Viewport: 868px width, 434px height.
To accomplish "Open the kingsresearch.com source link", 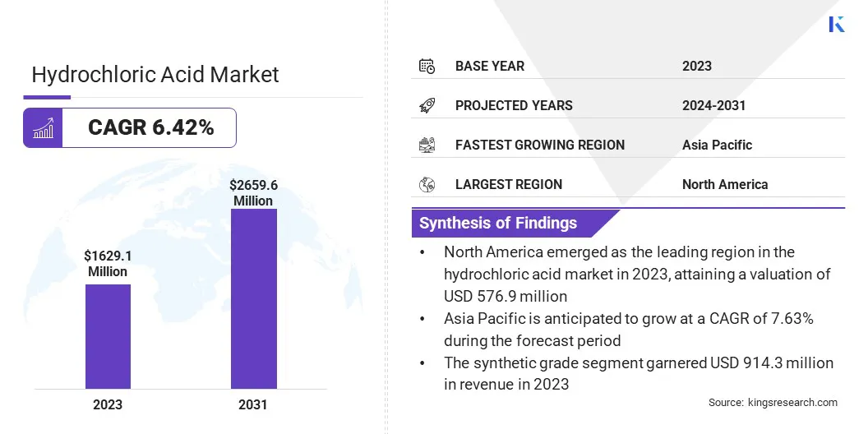I will [x=793, y=403].
